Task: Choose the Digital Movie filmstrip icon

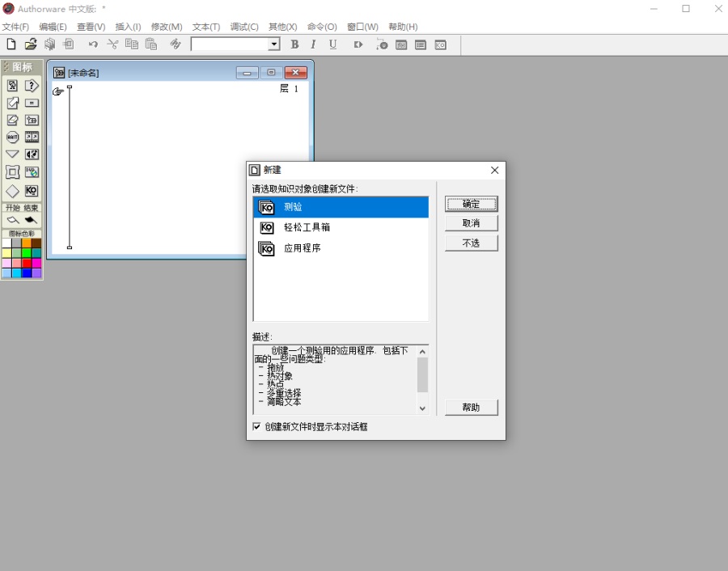Action: coord(32,137)
